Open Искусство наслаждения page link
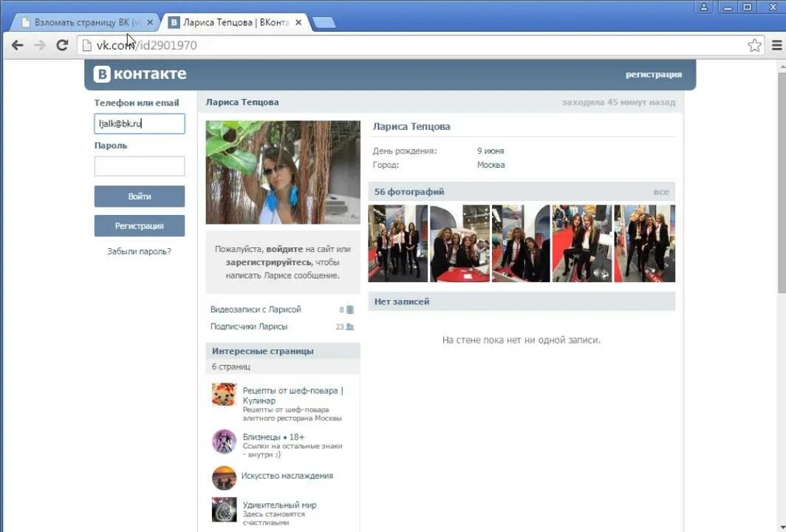The height and width of the screenshot is (532, 786). pyautogui.click(x=287, y=476)
